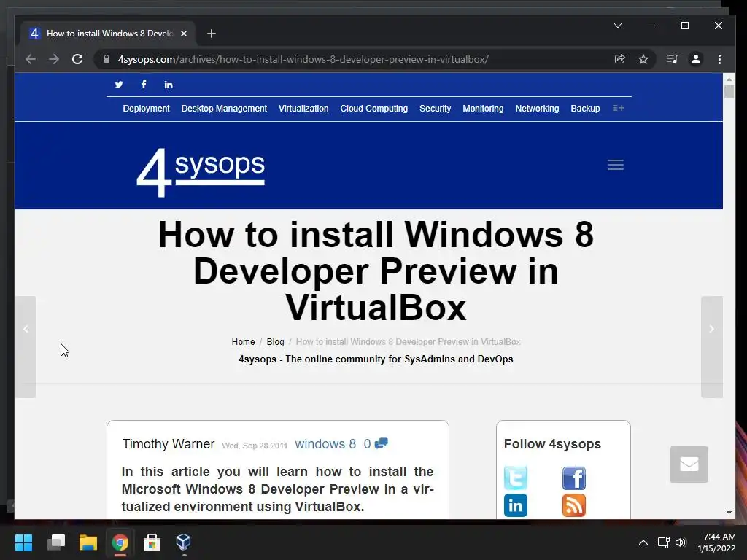Bookmark this tab star icon

coord(643,59)
